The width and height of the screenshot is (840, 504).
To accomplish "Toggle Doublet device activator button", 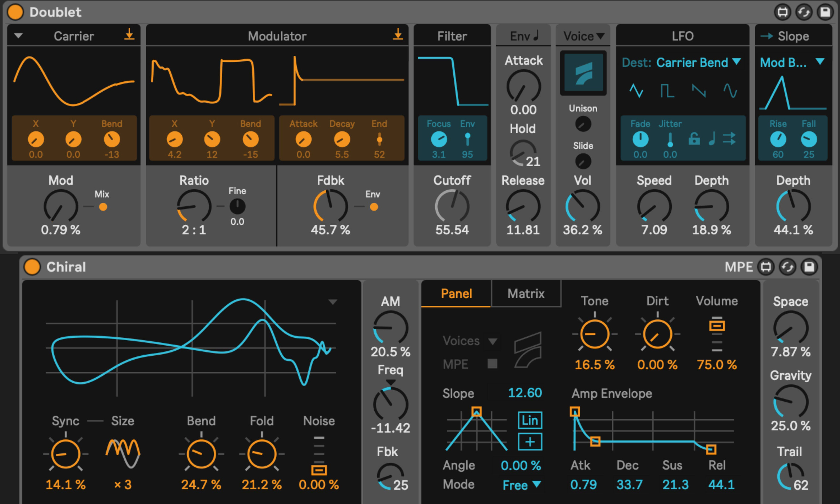I will pyautogui.click(x=16, y=12).
